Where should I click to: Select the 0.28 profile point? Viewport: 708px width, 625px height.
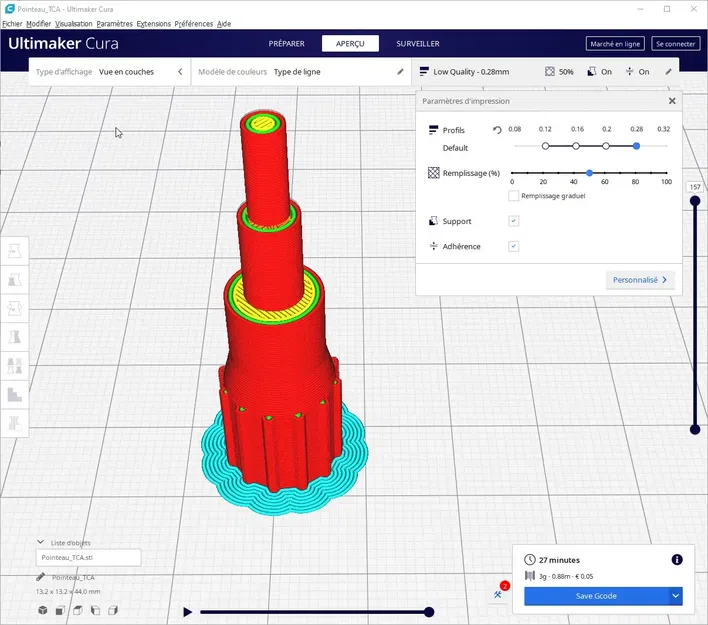pyautogui.click(x=636, y=146)
